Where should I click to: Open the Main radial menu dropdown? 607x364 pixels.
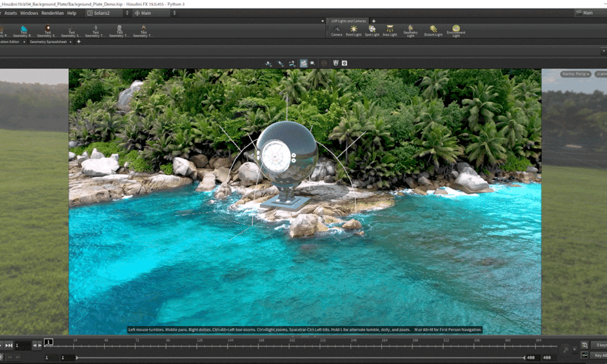click(152, 13)
